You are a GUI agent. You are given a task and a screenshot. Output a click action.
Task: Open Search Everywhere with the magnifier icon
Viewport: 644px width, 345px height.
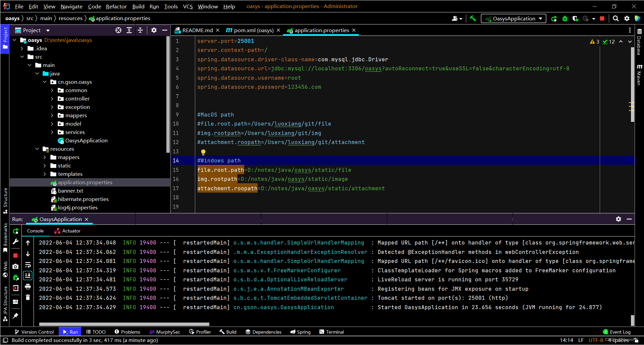(615, 18)
